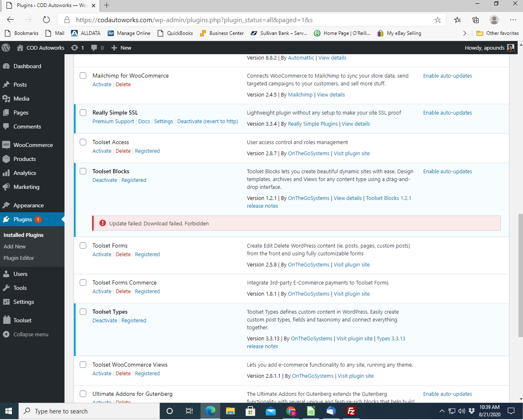
Task: Go to WooCommerce sidebar menu
Action: [x=33, y=145]
